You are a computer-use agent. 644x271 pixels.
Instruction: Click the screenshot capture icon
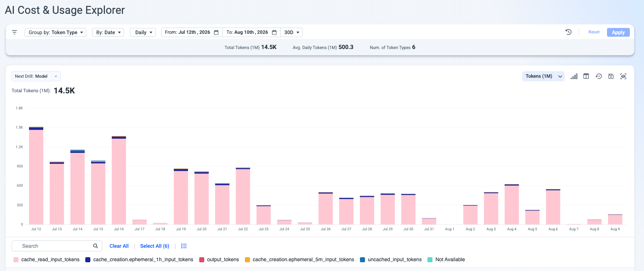click(x=623, y=76)
